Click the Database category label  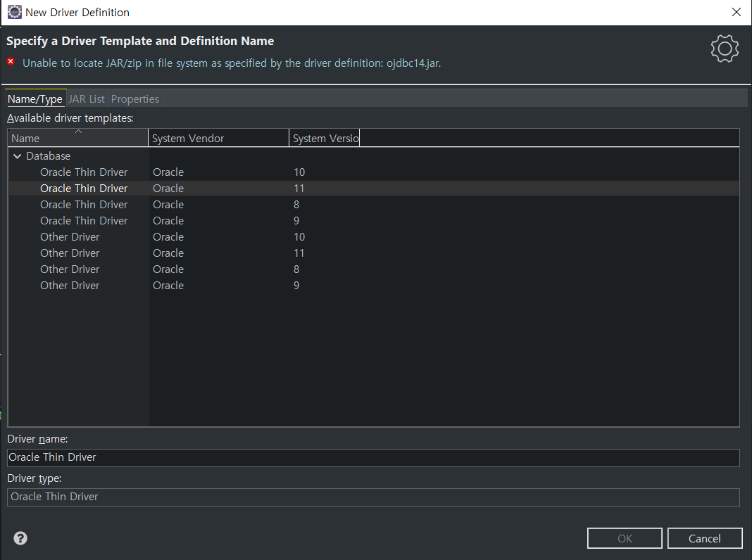pos(48,156)
